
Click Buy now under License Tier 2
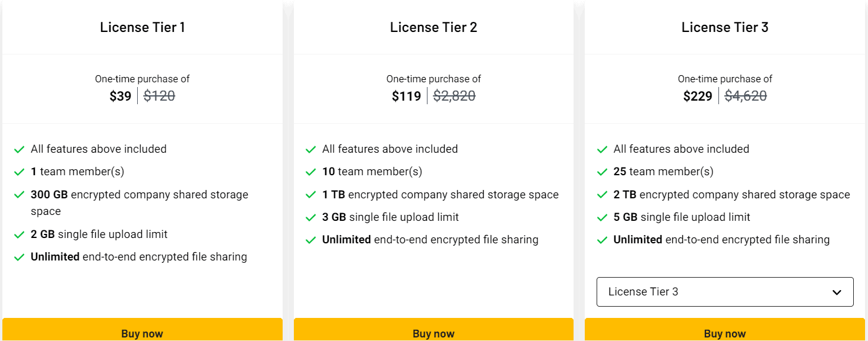click(x=433, y=333)
